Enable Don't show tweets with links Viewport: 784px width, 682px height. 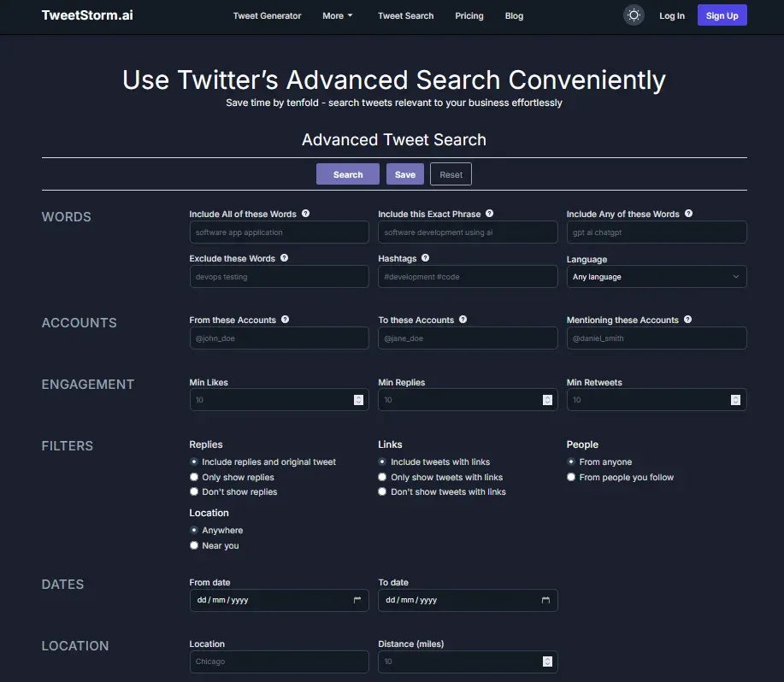click(x=382, y=491)
